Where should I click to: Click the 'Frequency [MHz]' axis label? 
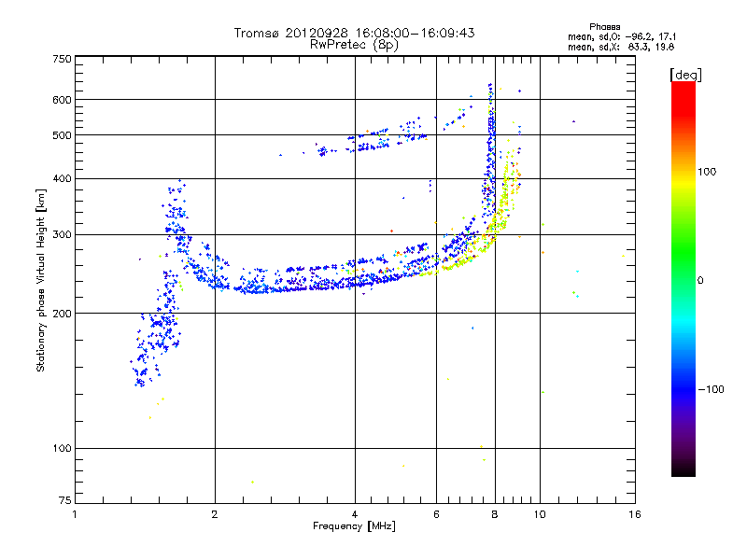coord(354,526)
